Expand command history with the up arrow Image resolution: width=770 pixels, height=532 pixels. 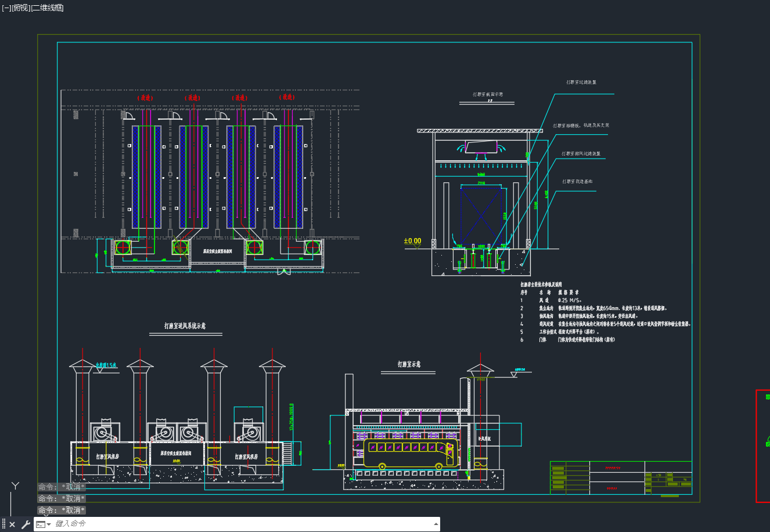tap(436, 524)
